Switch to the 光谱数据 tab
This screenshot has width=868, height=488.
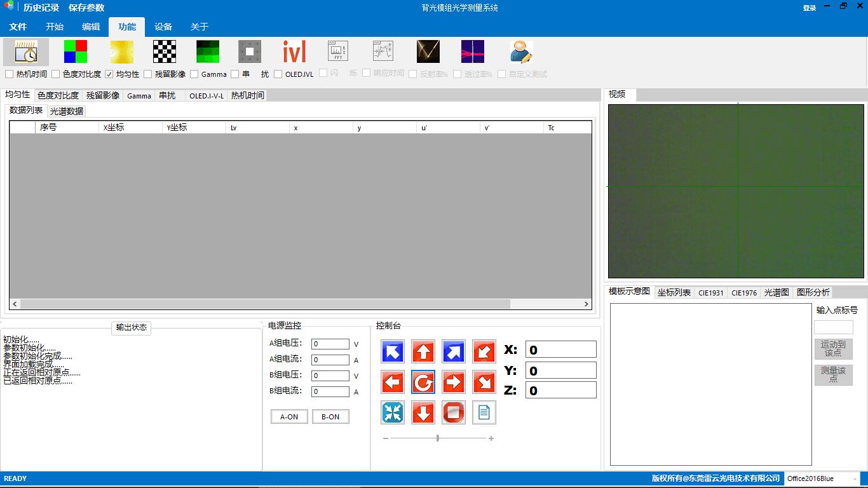pyautogui.click(x=67, y=111)
